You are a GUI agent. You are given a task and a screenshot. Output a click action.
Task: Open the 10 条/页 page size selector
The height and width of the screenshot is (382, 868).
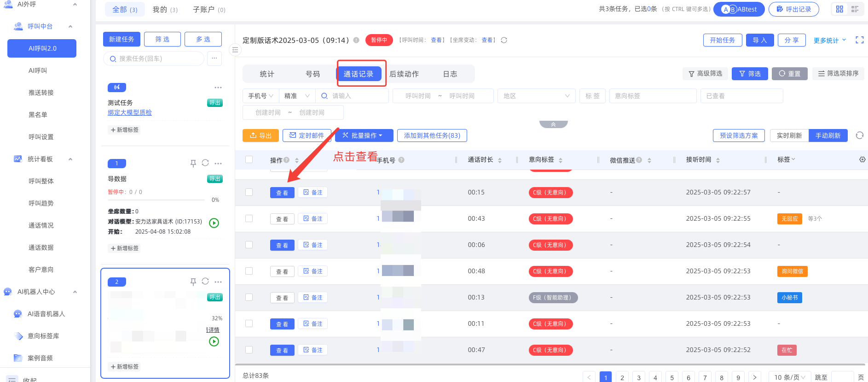[789, 377]
